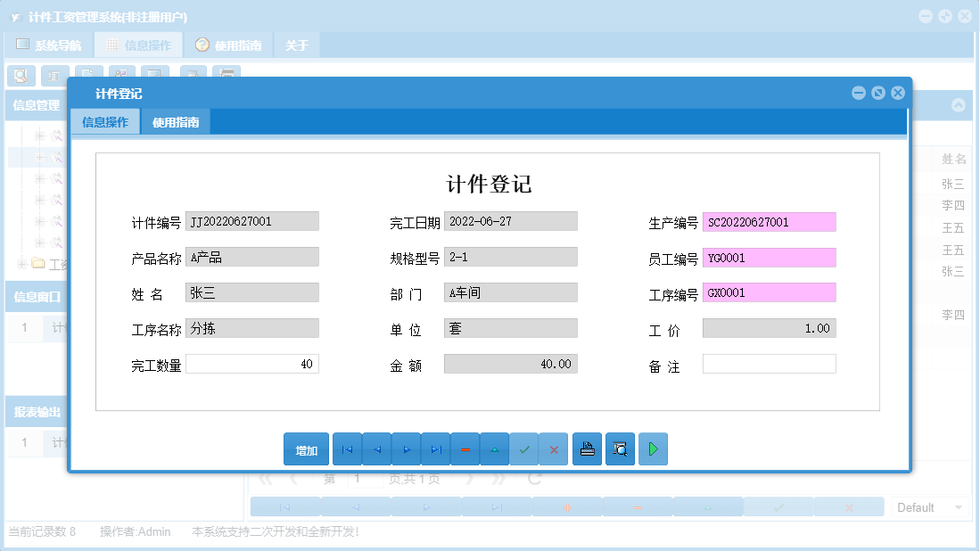Select the previous record arrow icon

coord(376,448)
